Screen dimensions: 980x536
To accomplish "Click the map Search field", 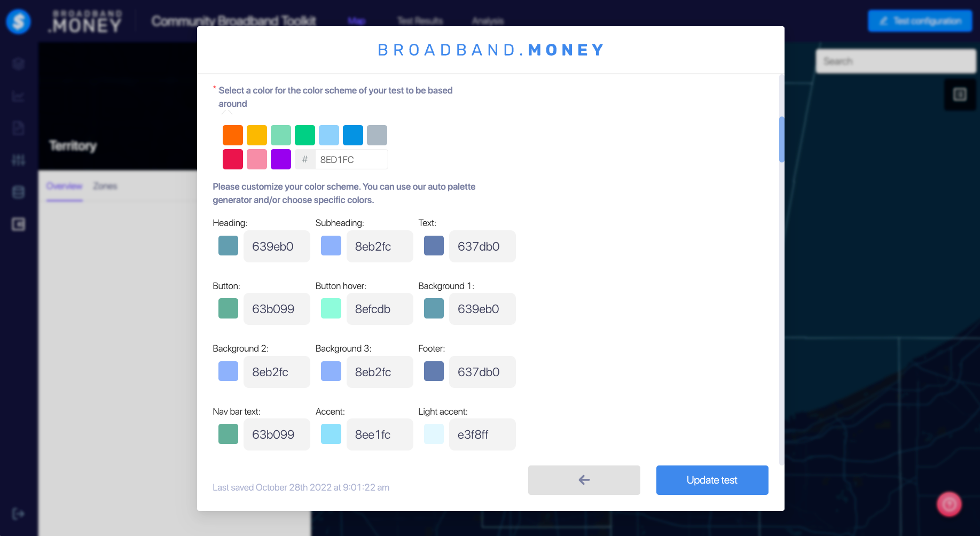I will coord(896,61).
